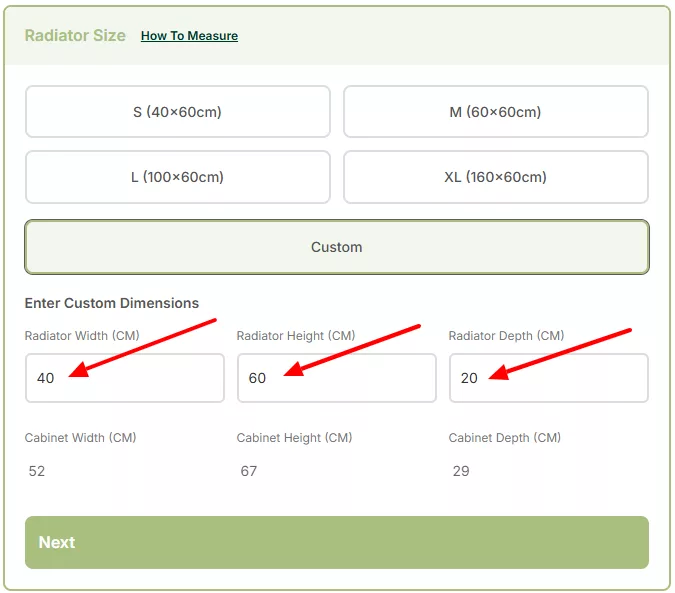The image size is (675, 593).
Task: Click the Cabinet Width (CM) label
Action: click(x=80, y=438)
